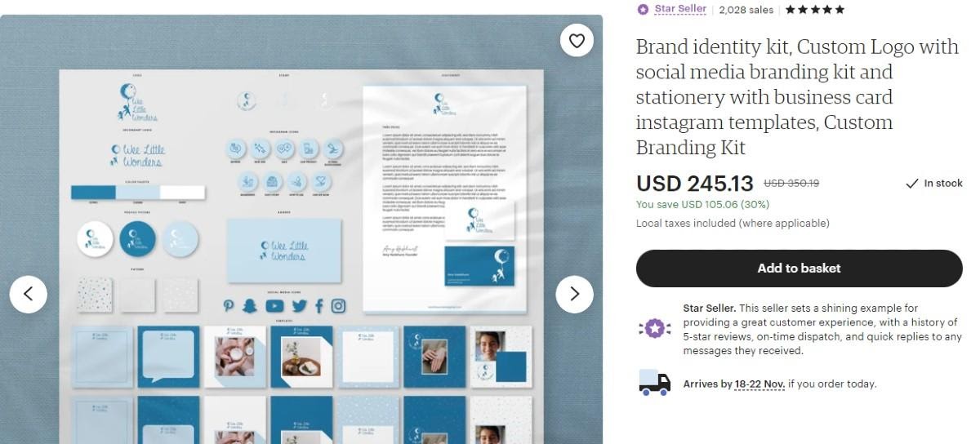Go to previous product image arrow
This screenshot has height=444, width=980.
(x=29, y=294)
